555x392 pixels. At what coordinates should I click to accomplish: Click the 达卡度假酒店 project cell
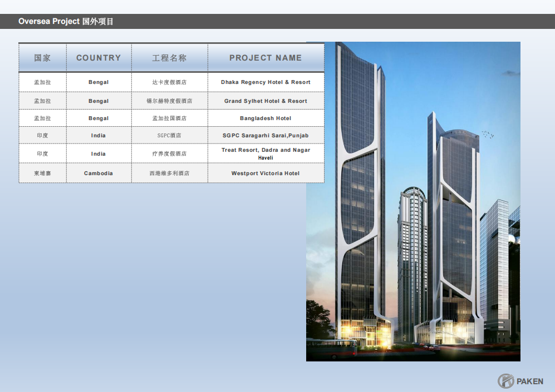pos(169,82)
